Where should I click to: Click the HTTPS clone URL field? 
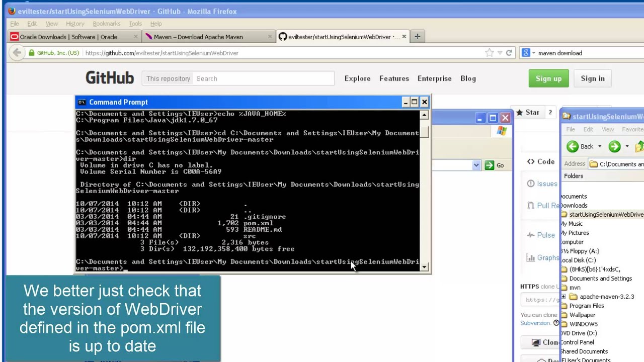click(x=540, y=300)
